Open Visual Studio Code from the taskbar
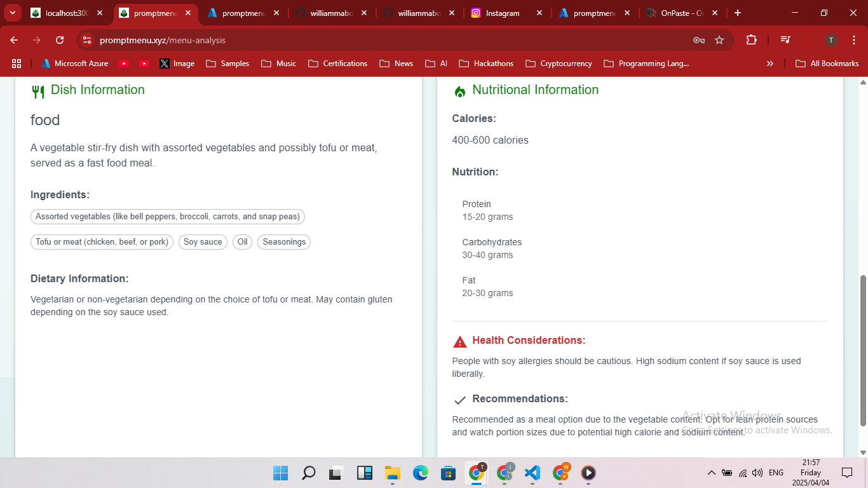This screenshot has width=868, height=488. tap(532, 473)
